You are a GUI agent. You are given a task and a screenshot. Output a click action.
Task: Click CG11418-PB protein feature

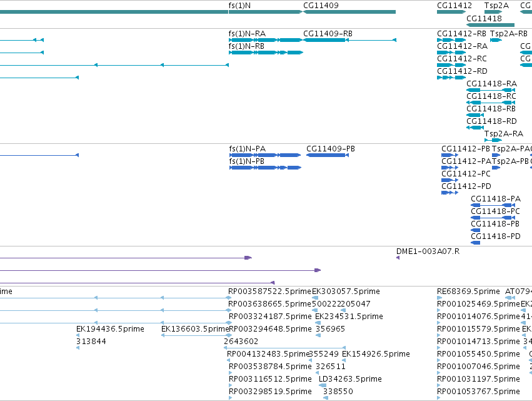pos(475,230)
